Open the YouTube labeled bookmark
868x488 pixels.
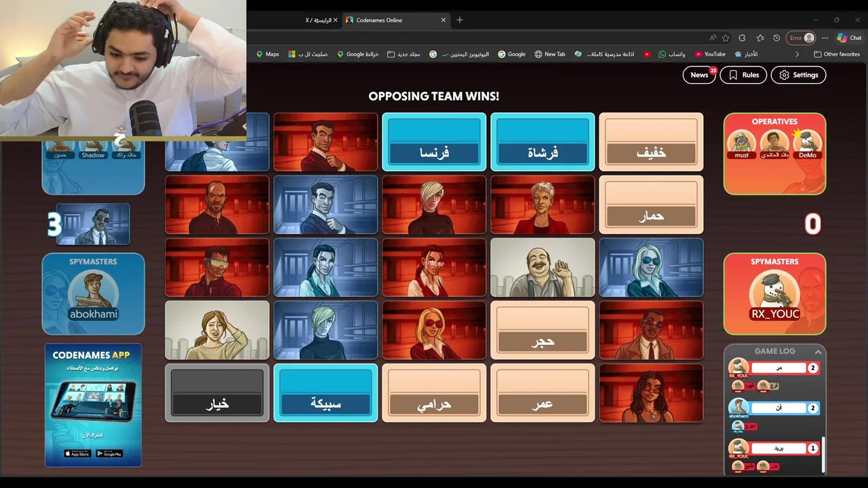coord(710,54)
